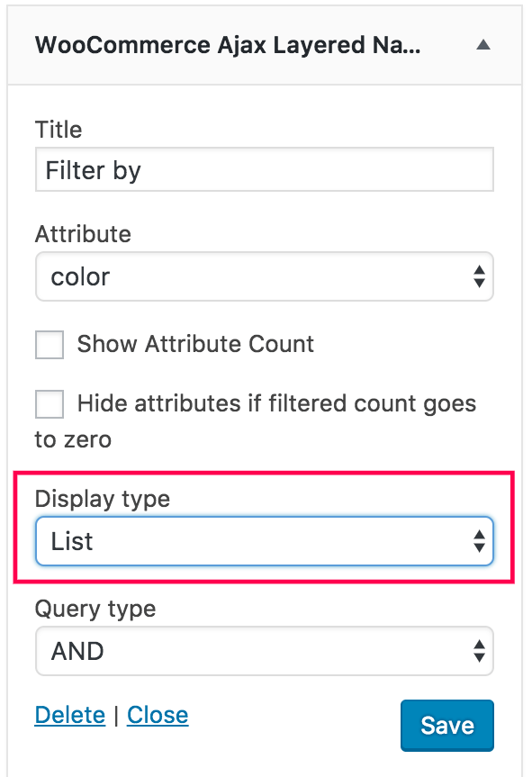Open the Display type dropdown showing List

coord(265,541)
